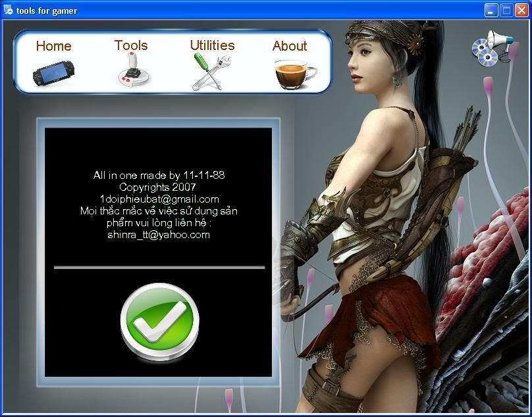Click the 'Copyrights 2007' text
The image size is (532, 417).
pos(157,187)
